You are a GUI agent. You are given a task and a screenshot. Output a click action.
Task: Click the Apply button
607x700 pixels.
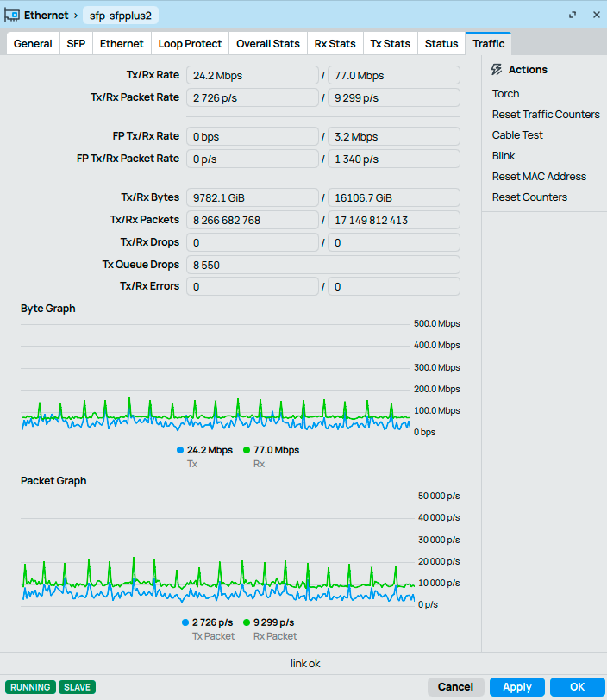(x=517, y=686)
